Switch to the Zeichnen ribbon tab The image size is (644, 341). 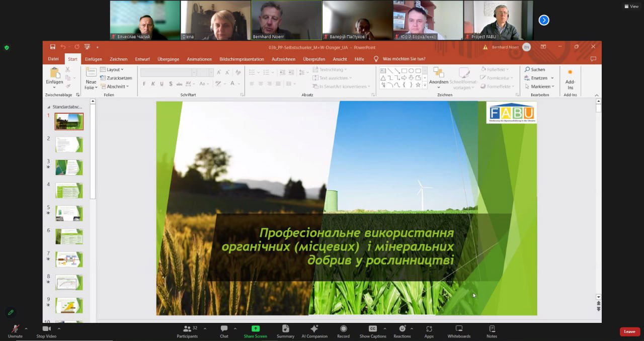point(119,59)
